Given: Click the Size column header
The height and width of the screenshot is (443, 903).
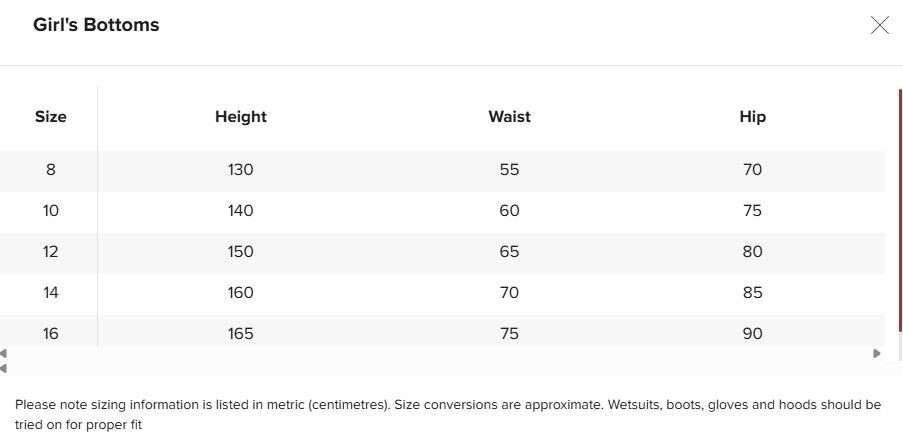Looking at the screenshot, I should pos(50,117).
